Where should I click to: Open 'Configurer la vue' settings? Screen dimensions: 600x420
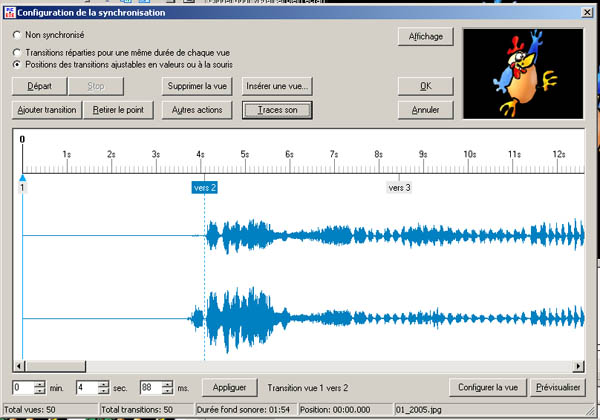pyautogui.click(x=488, y=387)
